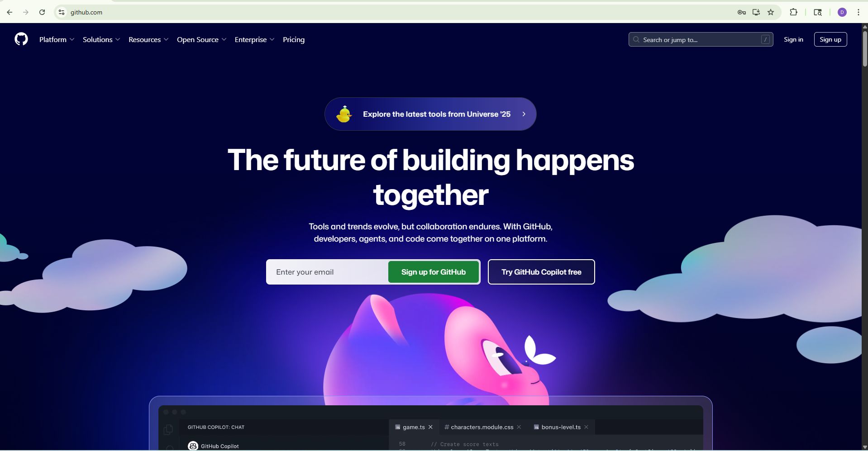868x451 pixels.
Task: Go back with the browser back arrow
Action: coord(10,12)
